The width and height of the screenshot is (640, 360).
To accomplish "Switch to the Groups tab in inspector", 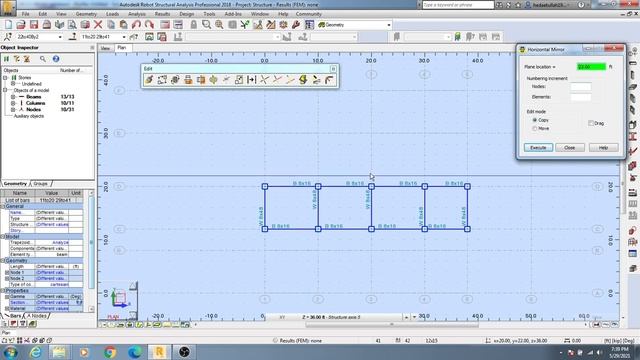I will pyautogui.click(x=40, y=184).
